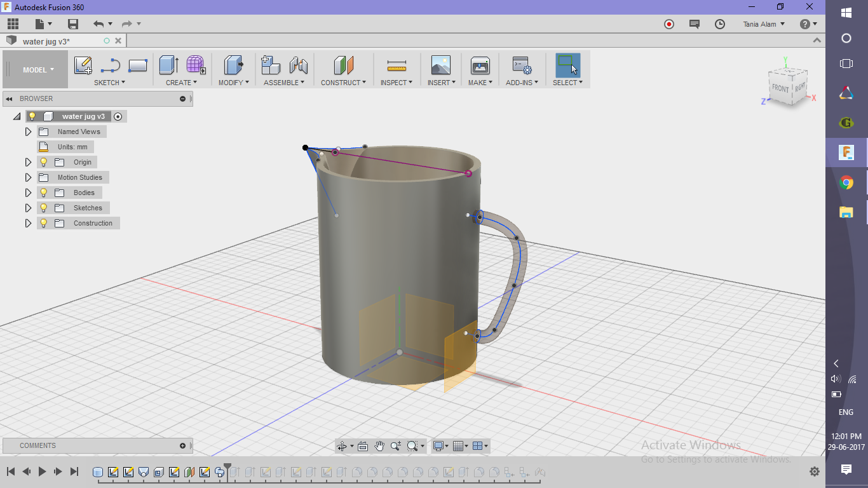Select the Spline sketch tool icon

[111, 65]
